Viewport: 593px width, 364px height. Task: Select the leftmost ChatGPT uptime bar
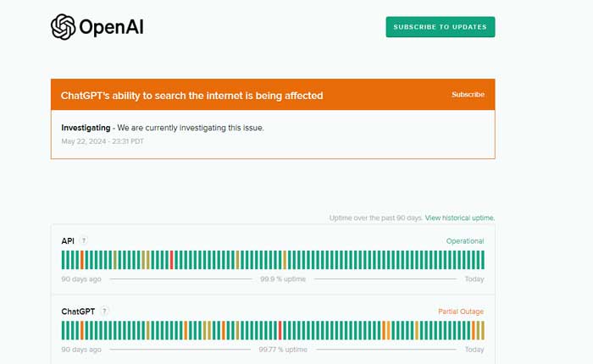click(64, 329)
